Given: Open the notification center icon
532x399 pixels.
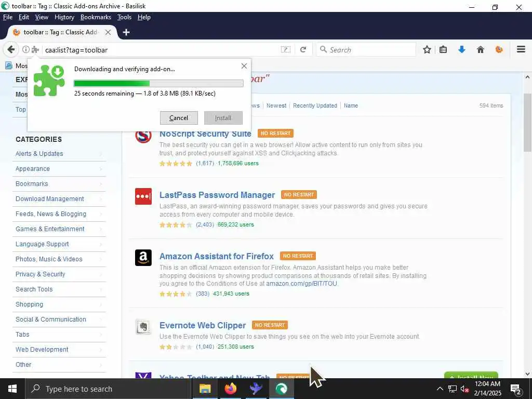Looking at the screenshot, I should coord(516,389).
